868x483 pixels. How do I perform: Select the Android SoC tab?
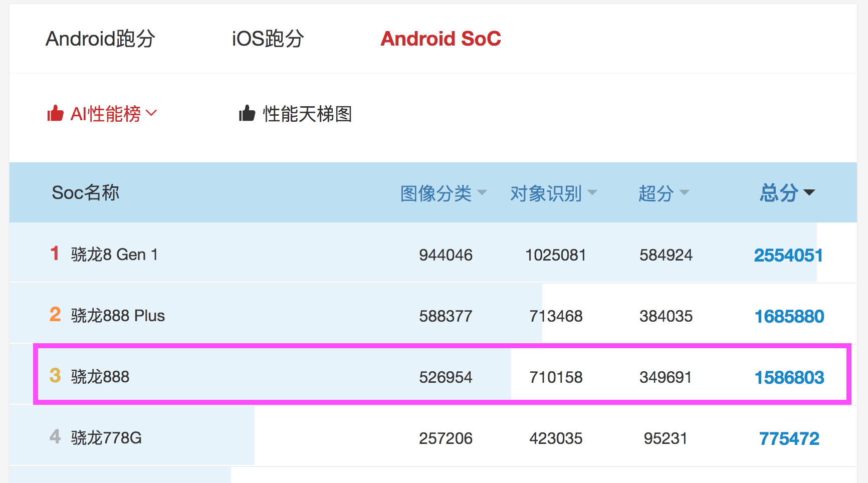pos(441,39)
